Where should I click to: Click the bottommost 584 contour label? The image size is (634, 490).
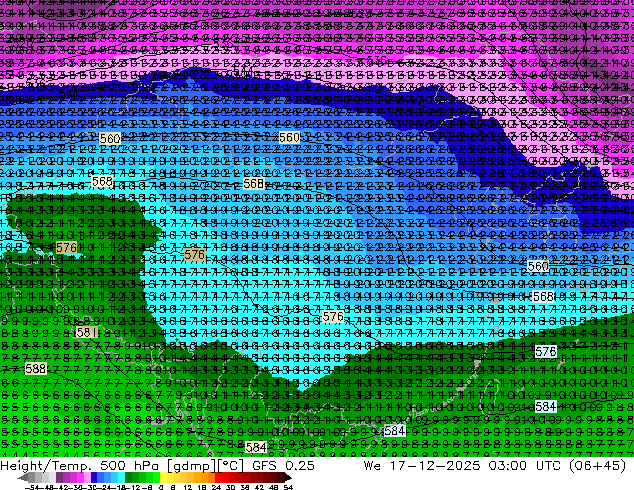[x=256, y=447]
